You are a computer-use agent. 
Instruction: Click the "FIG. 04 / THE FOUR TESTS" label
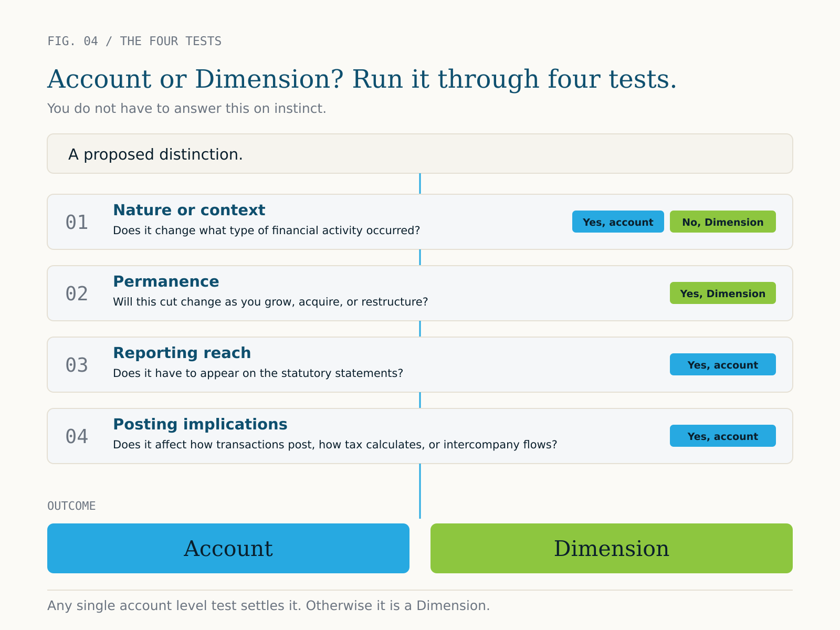pos(134,41)
